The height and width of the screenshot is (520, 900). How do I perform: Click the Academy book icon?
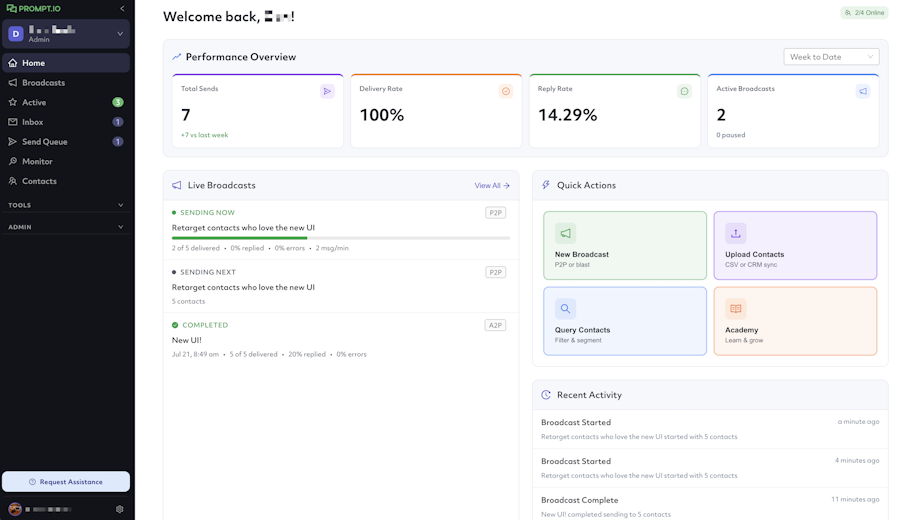736,309
